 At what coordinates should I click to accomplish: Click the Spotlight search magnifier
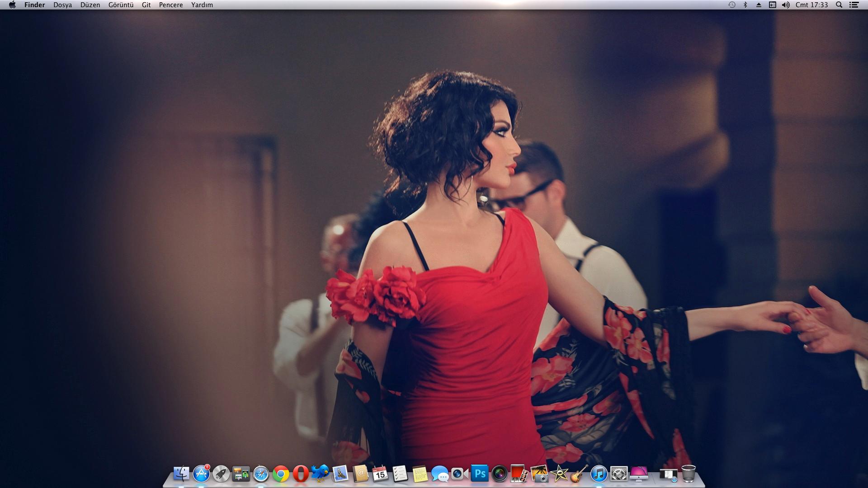click(839, 5)
